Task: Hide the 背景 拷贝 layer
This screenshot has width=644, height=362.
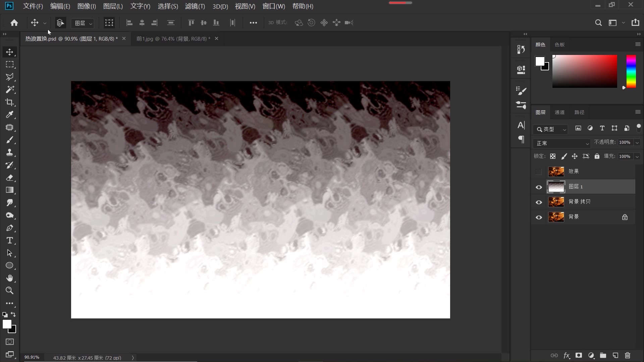Action: click(539, 202)
